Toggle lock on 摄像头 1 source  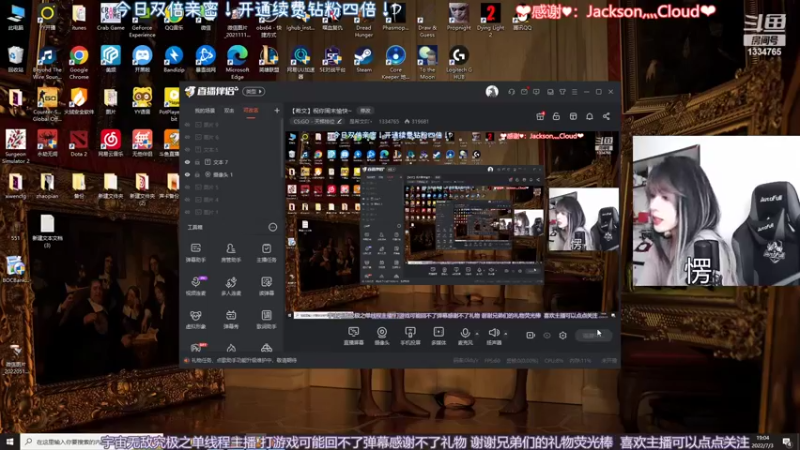pyautogui.click(x=197, y=174)
